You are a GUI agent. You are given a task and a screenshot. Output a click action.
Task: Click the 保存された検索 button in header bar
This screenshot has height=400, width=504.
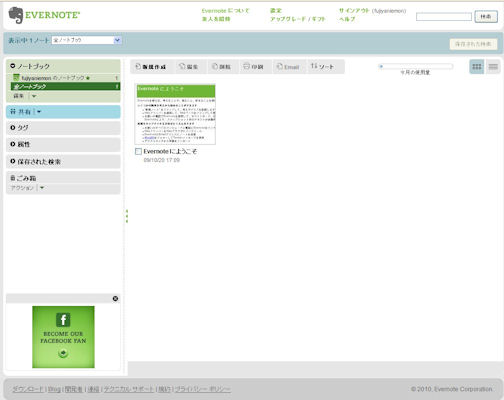pyautogui.click(x=473, y=44)
